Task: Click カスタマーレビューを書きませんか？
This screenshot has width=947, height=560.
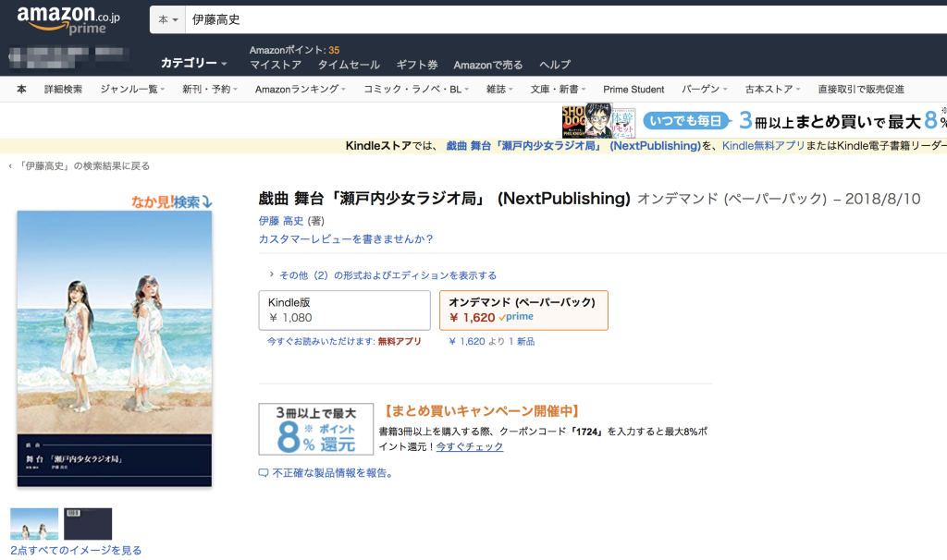Action: pos(346,239)
